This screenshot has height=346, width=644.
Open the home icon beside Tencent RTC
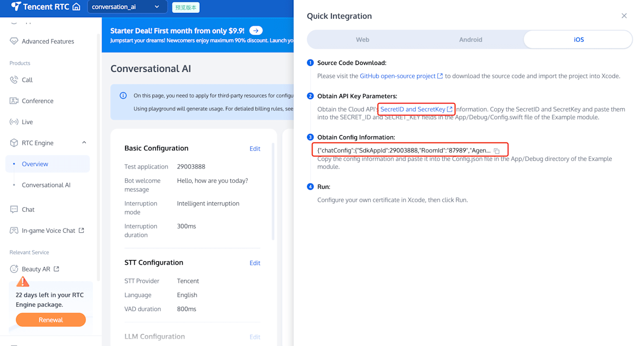[x=76, y=7]
